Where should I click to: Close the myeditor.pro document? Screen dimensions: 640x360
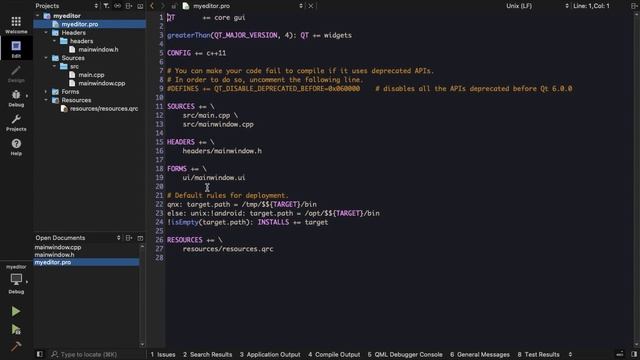tap(311, 6)
